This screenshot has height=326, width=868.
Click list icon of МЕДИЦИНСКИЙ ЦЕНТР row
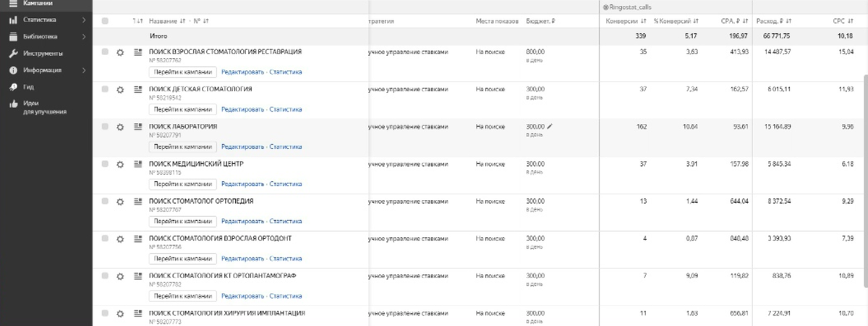pyautogui.click(x=138, y=164)
